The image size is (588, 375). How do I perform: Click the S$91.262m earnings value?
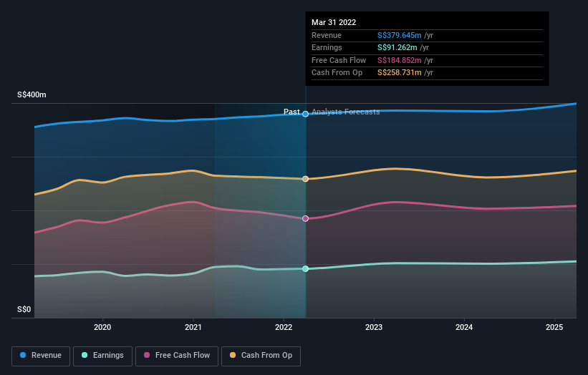(x=397, y=47)
